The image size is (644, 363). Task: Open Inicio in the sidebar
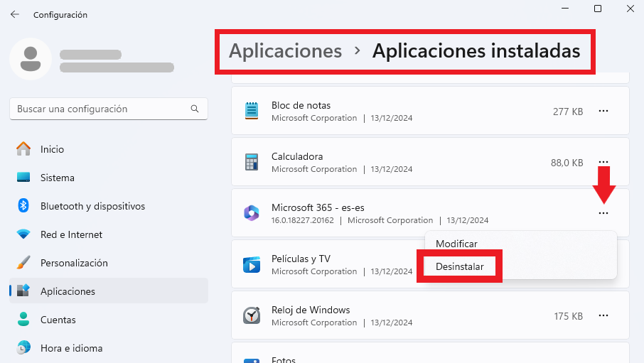point(109,149)
